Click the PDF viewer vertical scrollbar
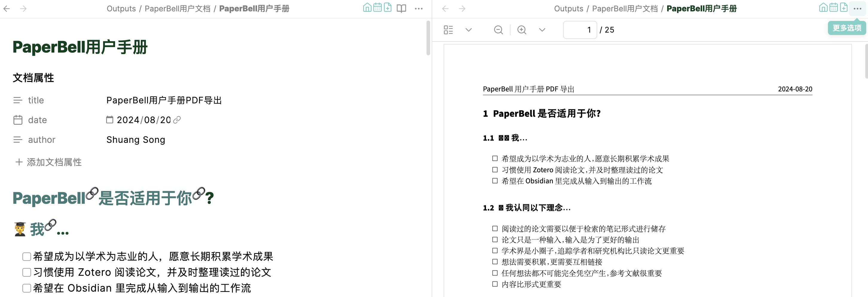 coord(866,61)
